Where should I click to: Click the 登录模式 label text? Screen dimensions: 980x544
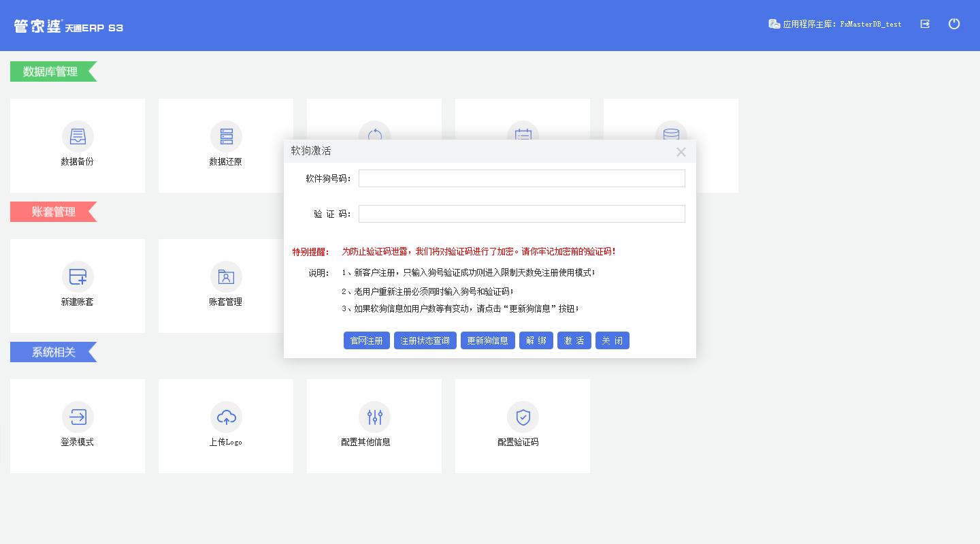point(78,442)
